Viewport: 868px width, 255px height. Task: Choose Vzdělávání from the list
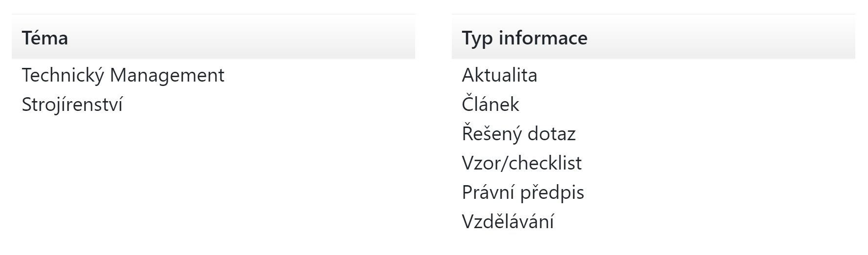[508, 221]
